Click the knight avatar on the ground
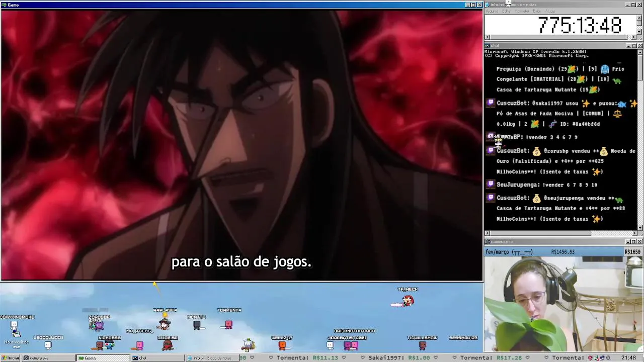644x362 pixels. coord(248,344)
